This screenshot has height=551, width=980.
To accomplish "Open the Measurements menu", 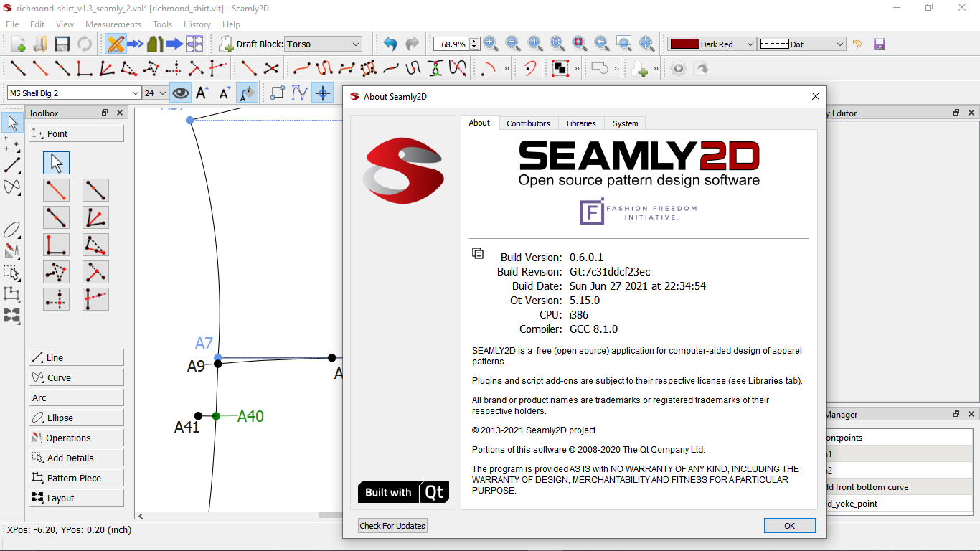I will (x=113, y=24).
